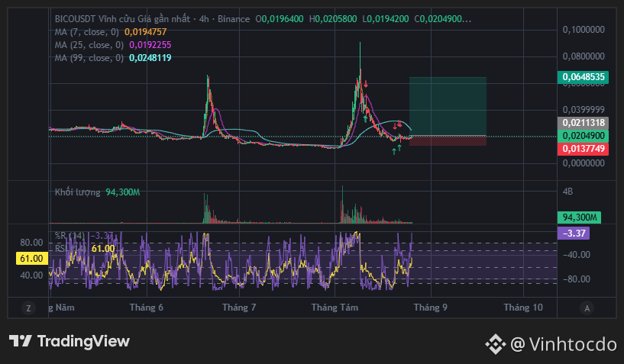Click the Z timezone button
624x364 pixels.
pyautogui.click(x=28, y=308)
